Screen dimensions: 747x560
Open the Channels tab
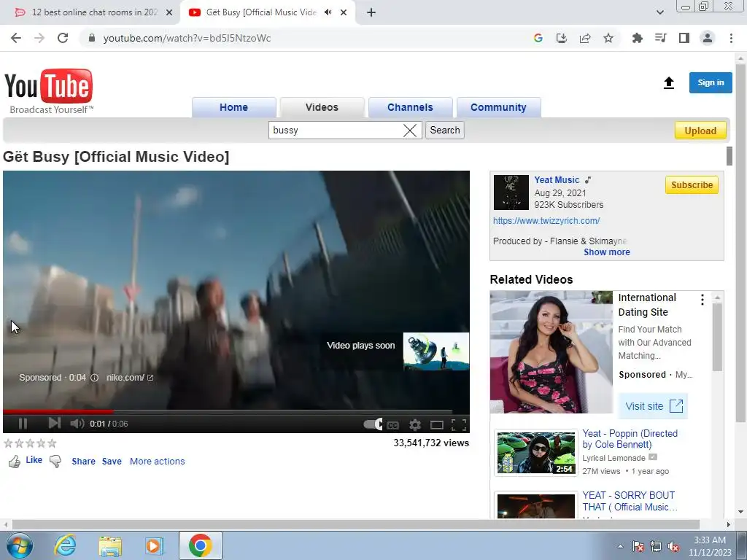410,107
